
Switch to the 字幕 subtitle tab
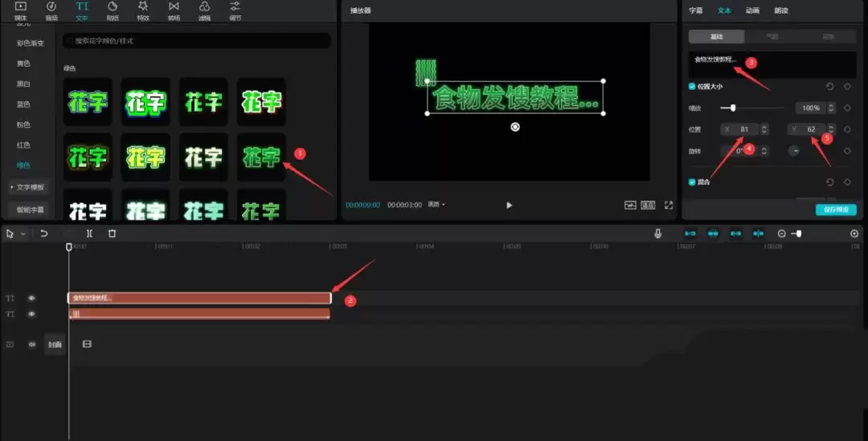click(x=696, y=10)
